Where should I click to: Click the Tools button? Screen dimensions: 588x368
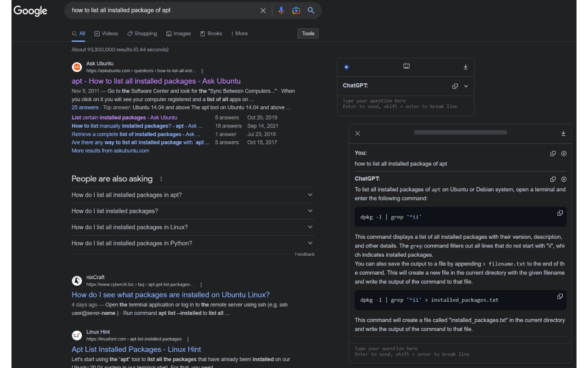click(x=308, y=33)
